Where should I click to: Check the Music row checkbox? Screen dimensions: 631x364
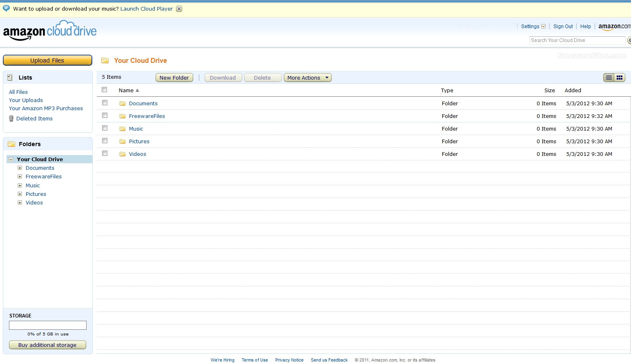tap(105, 128)
